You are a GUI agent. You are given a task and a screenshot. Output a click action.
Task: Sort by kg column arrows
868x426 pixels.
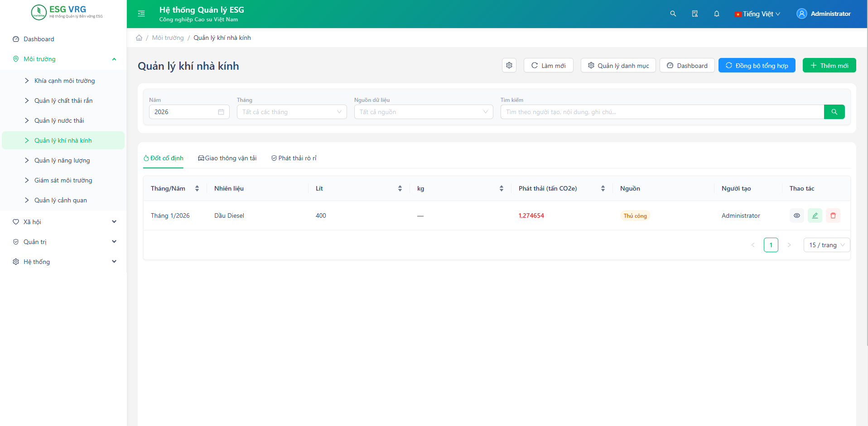[502, 188]
